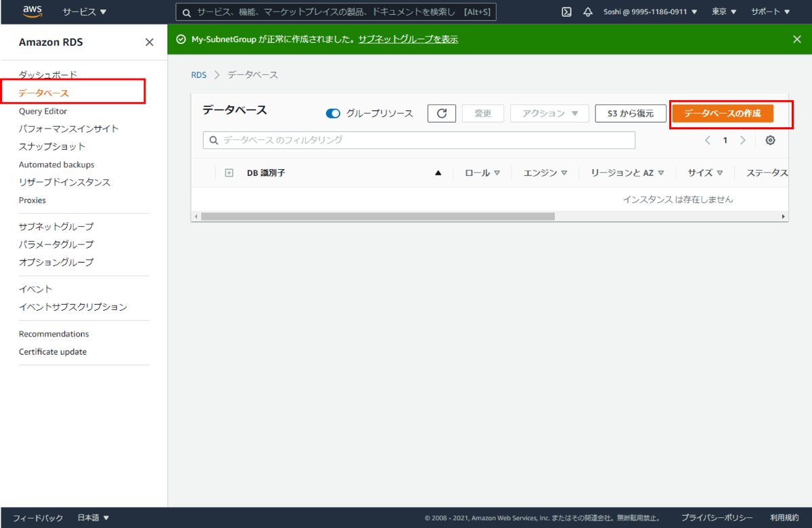The height and width of the screenshot is (528, 812).
Task: Open Recommendations in sidebar
Action: pyautogui.click(x=53, y=334)
